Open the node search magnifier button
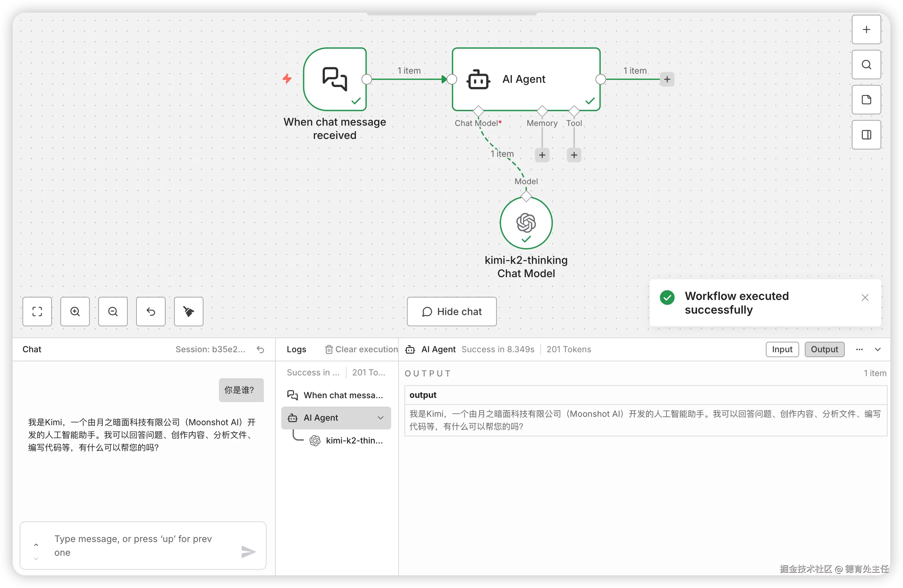The image size is (903, 588). pyautogui.click(x=866, y=65)
